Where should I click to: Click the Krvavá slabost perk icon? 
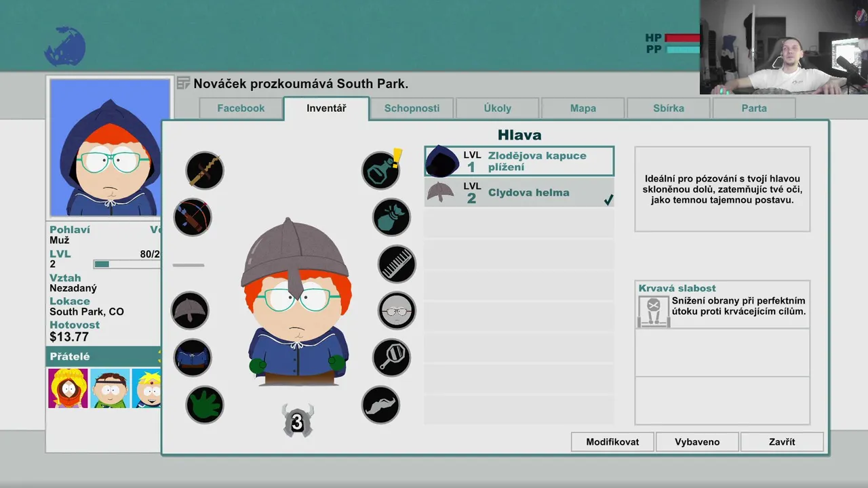pos(654,312)
